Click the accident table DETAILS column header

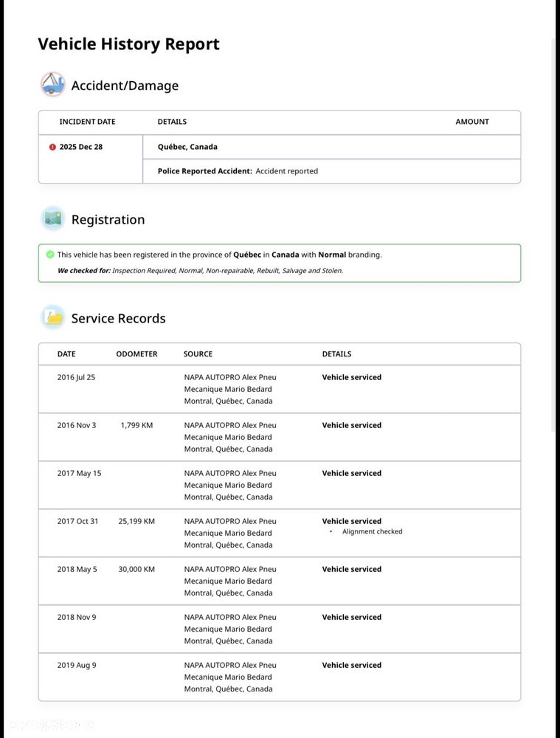pos(172,122)
